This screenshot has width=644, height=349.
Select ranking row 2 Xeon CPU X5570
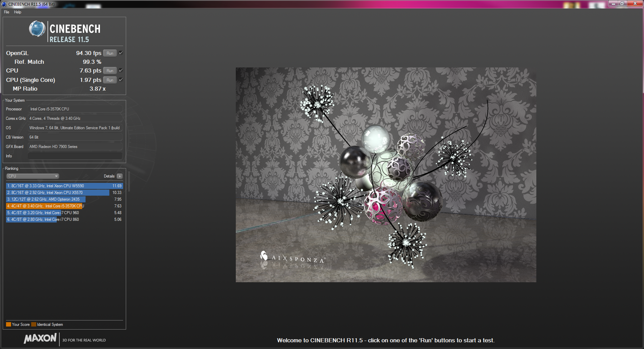tap(64, 193)
